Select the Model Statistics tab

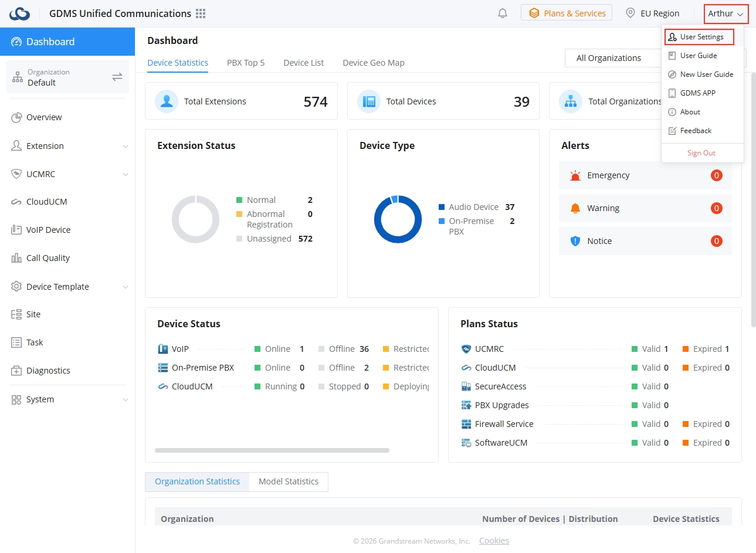[x=289, y=481]
